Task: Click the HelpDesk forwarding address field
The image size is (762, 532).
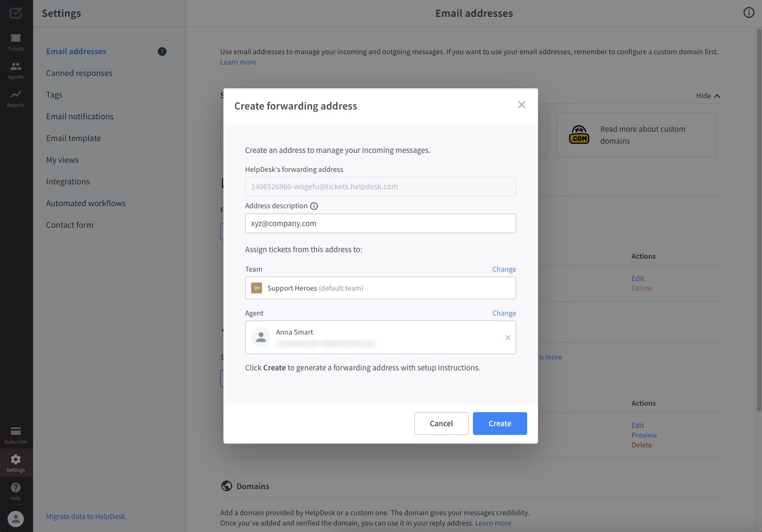Action: click(380, 187)
